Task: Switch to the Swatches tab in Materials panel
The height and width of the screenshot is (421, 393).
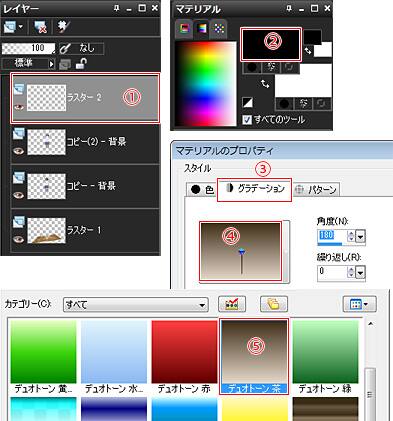Action: point(219,29)
